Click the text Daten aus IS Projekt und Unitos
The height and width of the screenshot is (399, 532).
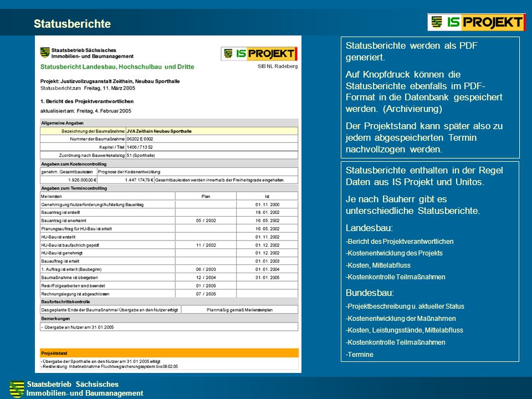(415, 182)
